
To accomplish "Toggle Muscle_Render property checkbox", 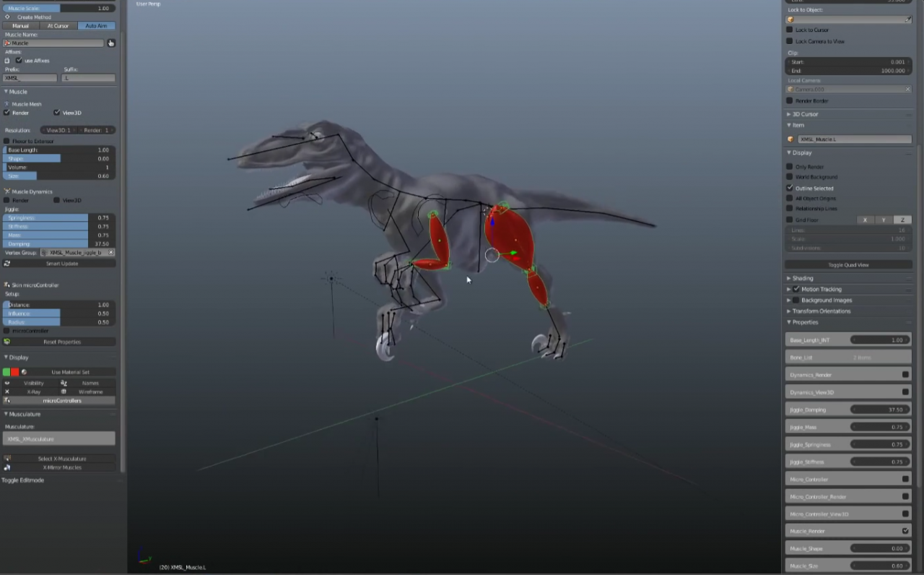I will pos(905,531).
